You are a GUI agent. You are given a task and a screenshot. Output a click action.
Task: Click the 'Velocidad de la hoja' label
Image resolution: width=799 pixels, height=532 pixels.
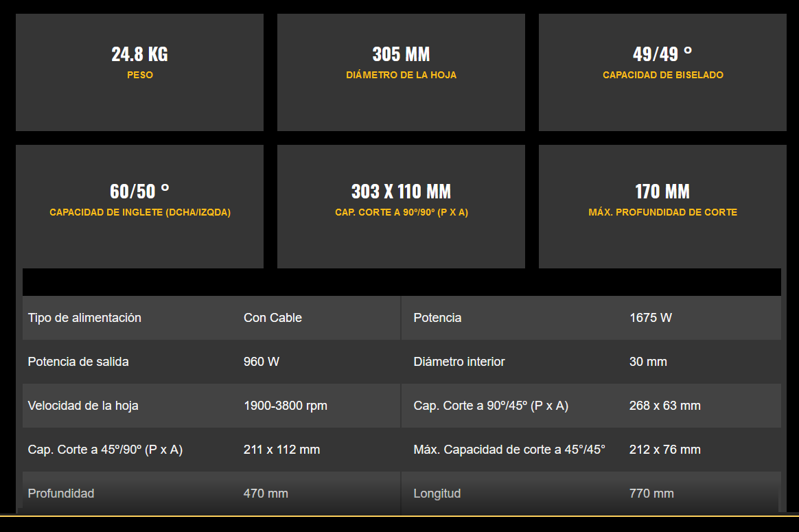pos(83,406)
